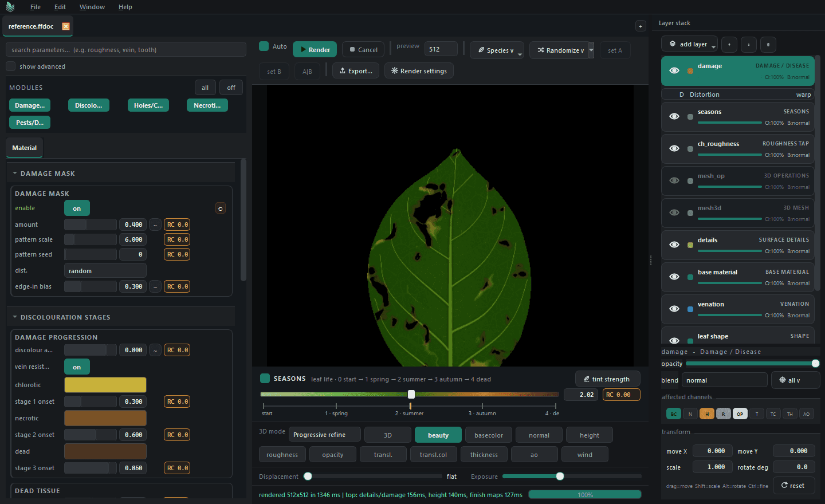
Task: Delete selected layer with trash icon
Action: tap(768, 44)
